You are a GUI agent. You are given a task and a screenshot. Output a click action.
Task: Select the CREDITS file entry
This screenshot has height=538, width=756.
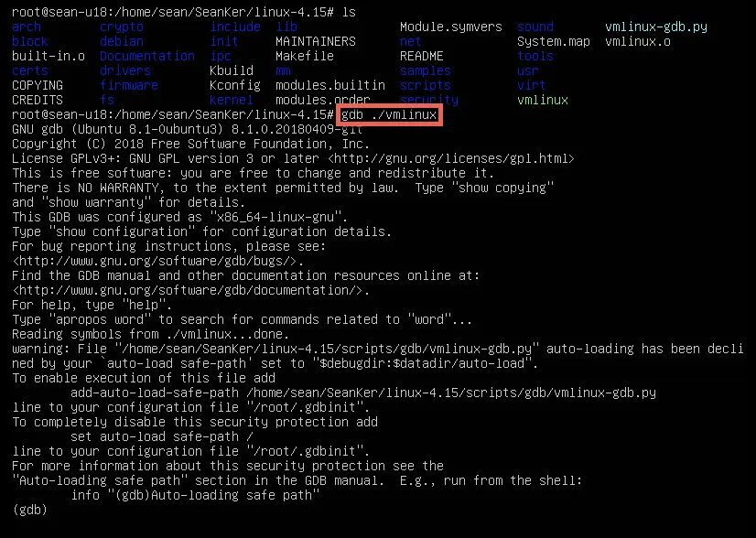coord(38,100)
